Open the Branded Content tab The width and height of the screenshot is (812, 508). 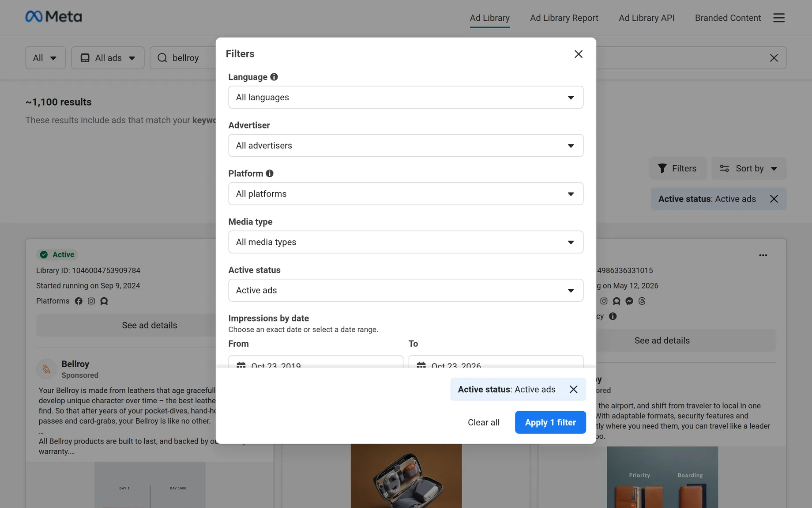[728, 18]
